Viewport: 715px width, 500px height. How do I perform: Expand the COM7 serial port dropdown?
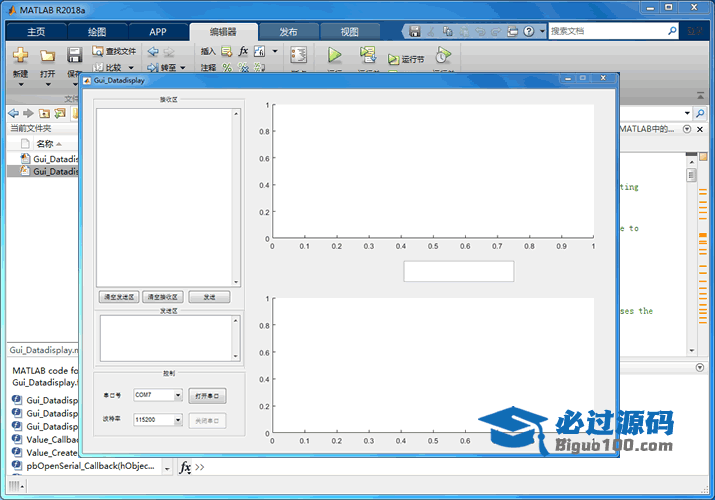[178, 395]
